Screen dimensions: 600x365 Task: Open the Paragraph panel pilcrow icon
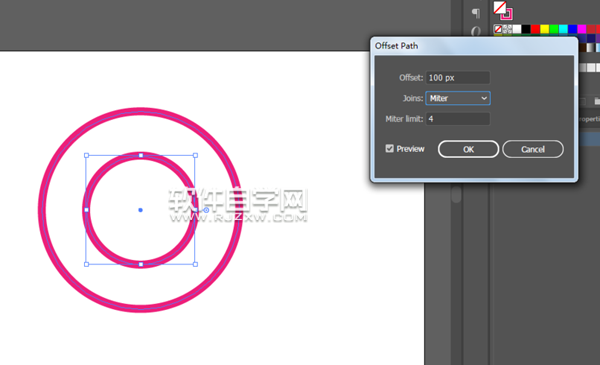pos(476,13)
